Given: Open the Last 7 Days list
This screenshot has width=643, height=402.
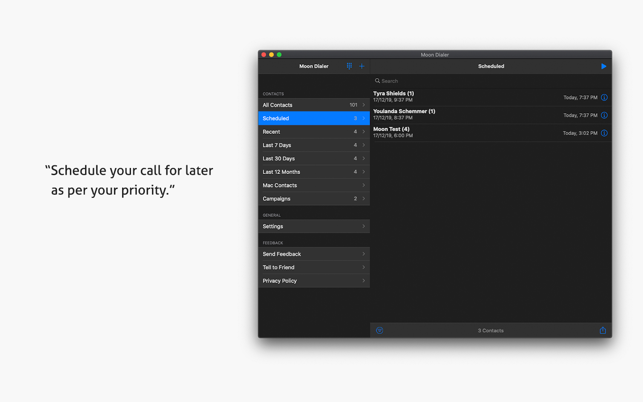Looking at the screenshot, I should tap(314, 145).
